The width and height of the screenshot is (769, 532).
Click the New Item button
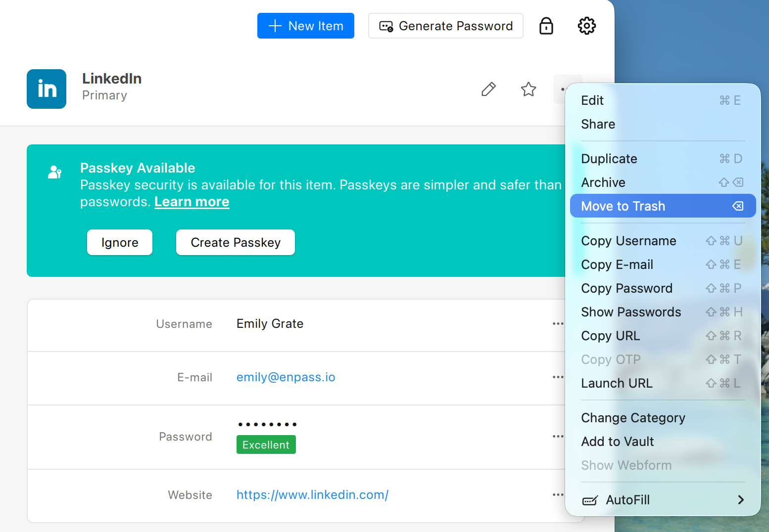(x=306, y=26)
